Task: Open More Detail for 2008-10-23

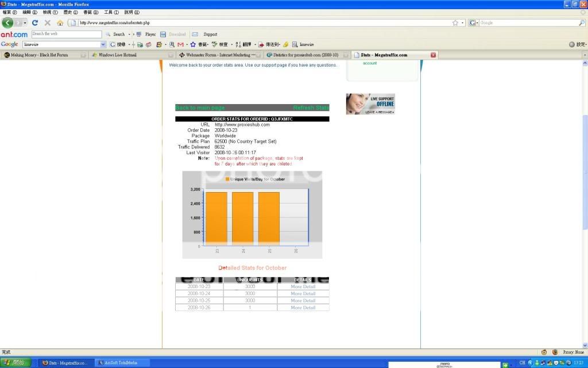Action: [303, 286]
